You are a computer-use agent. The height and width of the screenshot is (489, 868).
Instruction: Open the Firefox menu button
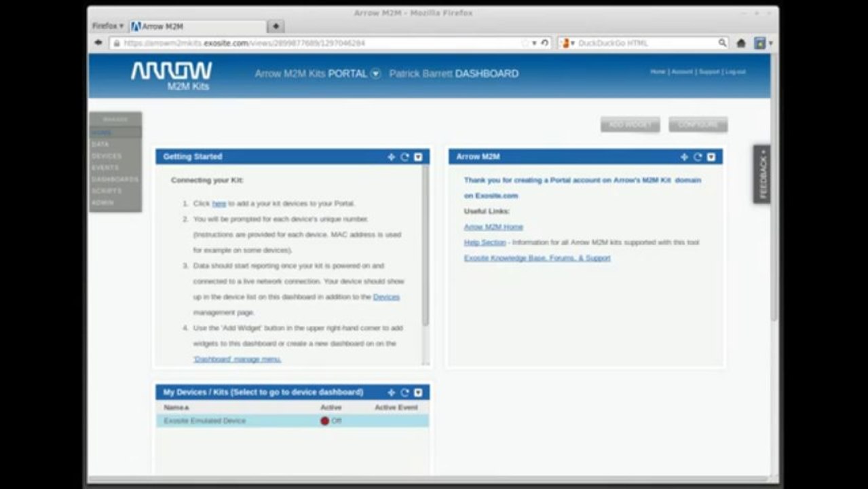[x=108, y=26]
